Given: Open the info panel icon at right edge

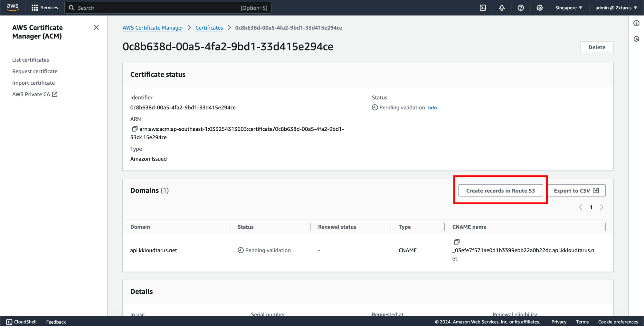Looking at the screenshot, I should [x=636, y=23].
